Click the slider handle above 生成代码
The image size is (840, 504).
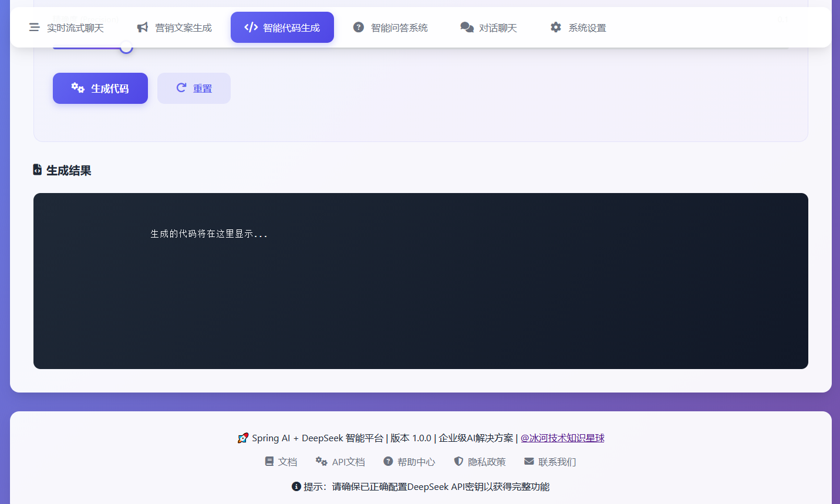point(126,48)
